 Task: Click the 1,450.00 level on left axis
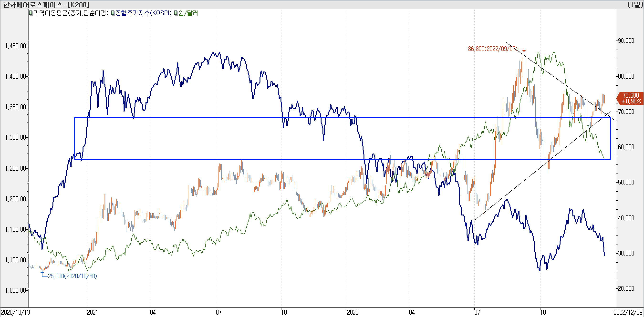tap(16, 46)
